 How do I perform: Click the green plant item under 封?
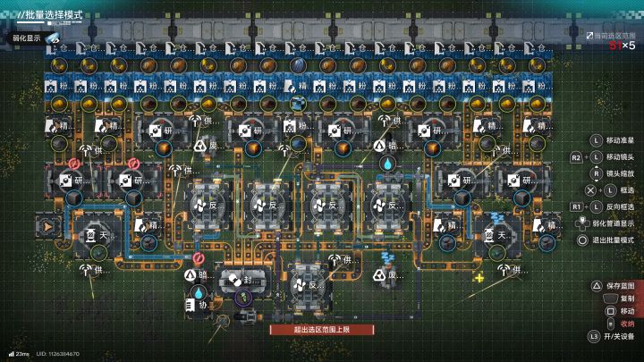click(243, 297)
